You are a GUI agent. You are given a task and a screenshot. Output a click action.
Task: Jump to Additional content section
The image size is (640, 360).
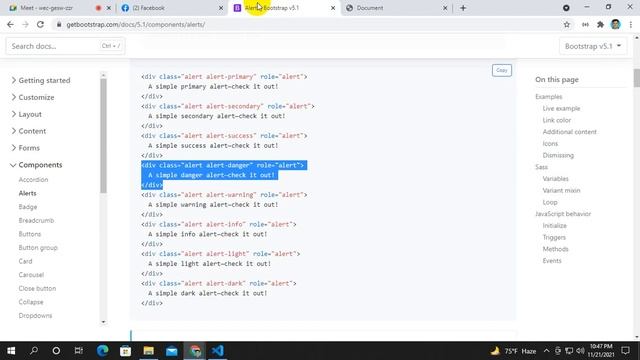(x=569, y=132)
